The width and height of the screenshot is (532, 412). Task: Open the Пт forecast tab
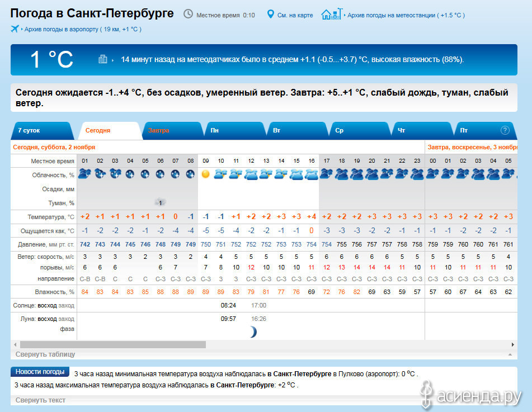click(x=485, y=131)
